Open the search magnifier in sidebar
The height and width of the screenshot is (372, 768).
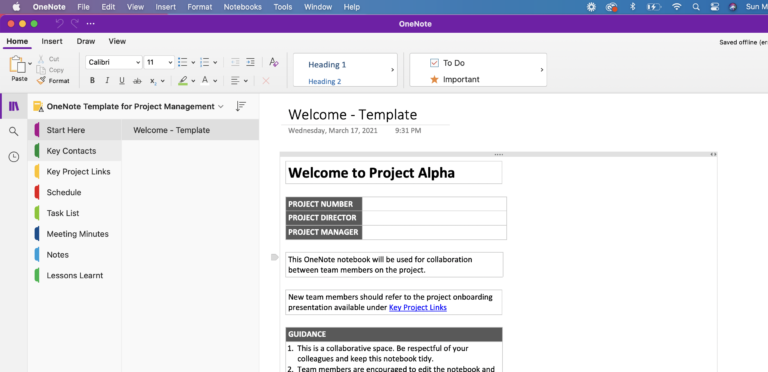click(x=14, y=131)
